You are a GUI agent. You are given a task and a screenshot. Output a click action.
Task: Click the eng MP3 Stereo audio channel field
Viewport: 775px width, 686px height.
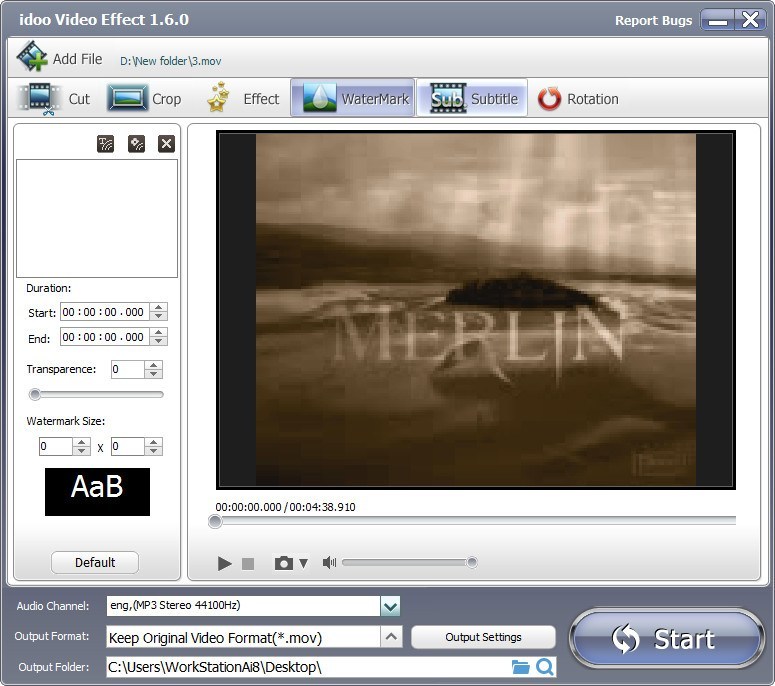(x=243, y=606)
